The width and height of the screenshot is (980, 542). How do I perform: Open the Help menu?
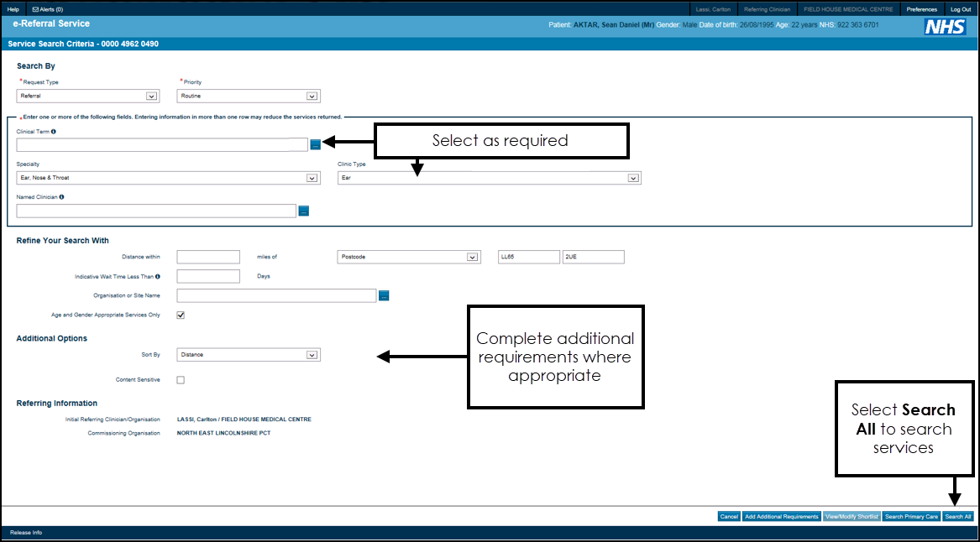[13, 8]
